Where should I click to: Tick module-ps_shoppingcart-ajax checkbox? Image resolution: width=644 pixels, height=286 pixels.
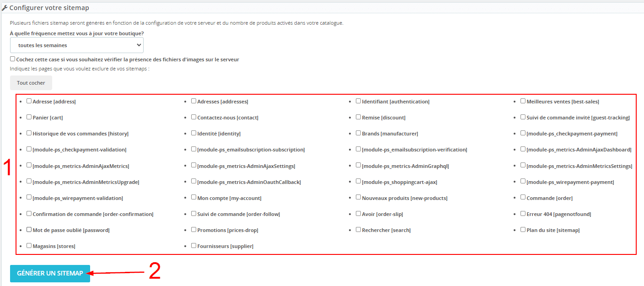[358, 182]
